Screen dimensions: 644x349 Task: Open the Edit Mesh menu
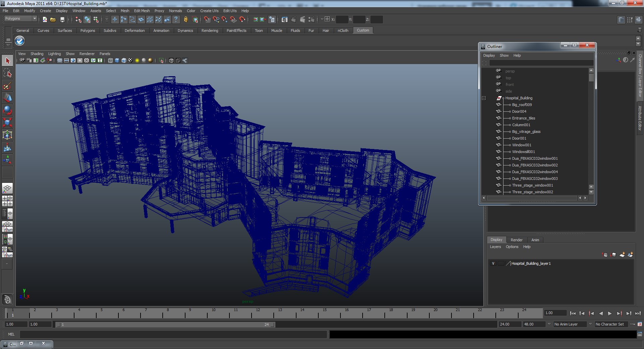142,11
